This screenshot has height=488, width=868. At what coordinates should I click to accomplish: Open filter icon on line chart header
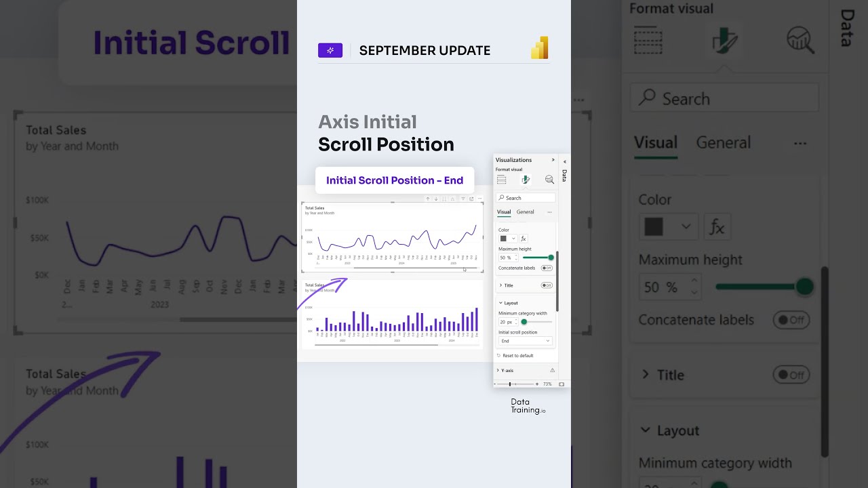(463, 199)
